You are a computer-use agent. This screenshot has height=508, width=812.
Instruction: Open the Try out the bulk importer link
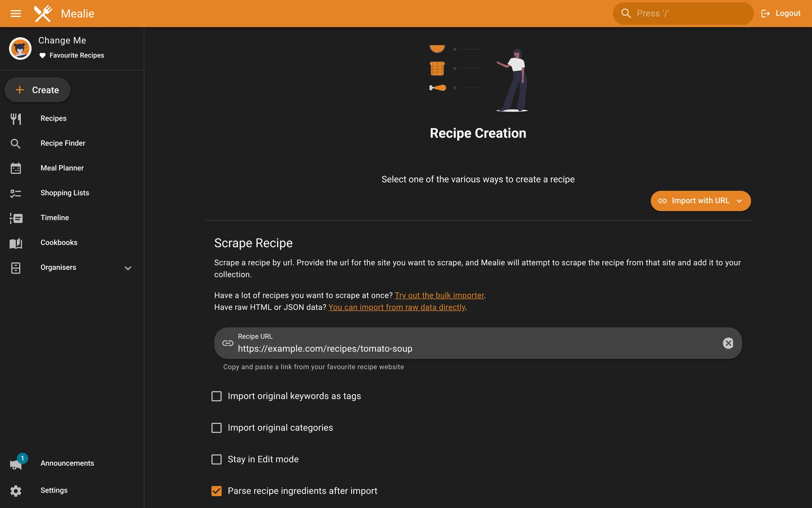pyautogui.click(x=439, y=295)
